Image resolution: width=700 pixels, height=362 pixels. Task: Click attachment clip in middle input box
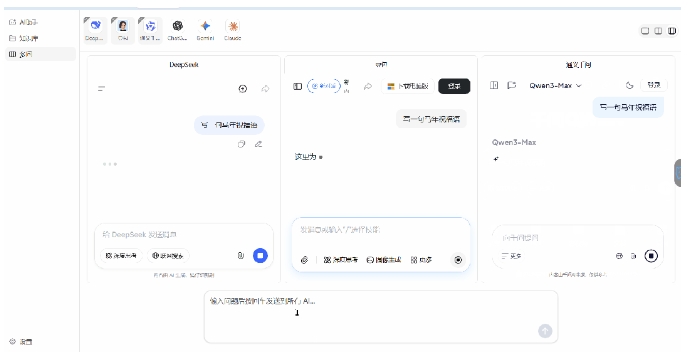click(x=305, y=260)
